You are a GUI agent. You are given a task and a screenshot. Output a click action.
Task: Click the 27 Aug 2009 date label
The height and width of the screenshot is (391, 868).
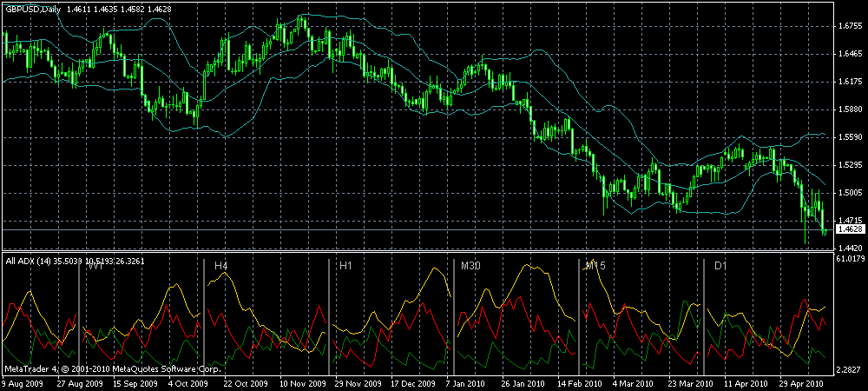click(81, 383)
